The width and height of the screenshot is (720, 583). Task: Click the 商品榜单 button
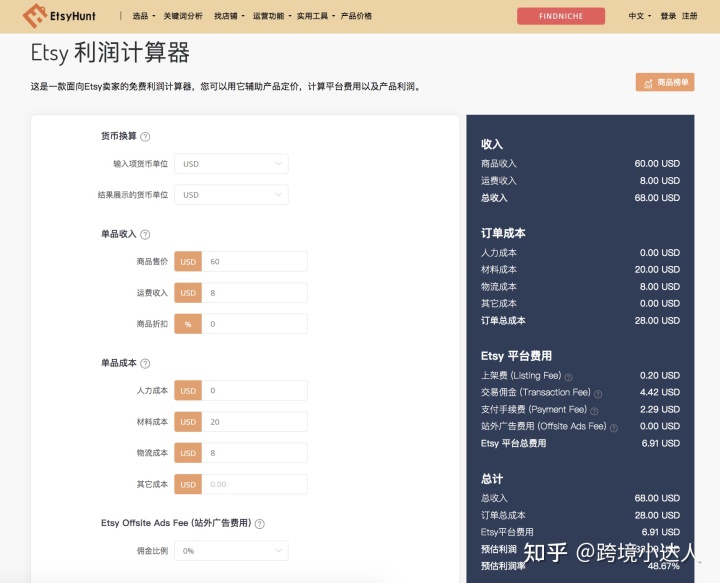[x=665, y=82]
